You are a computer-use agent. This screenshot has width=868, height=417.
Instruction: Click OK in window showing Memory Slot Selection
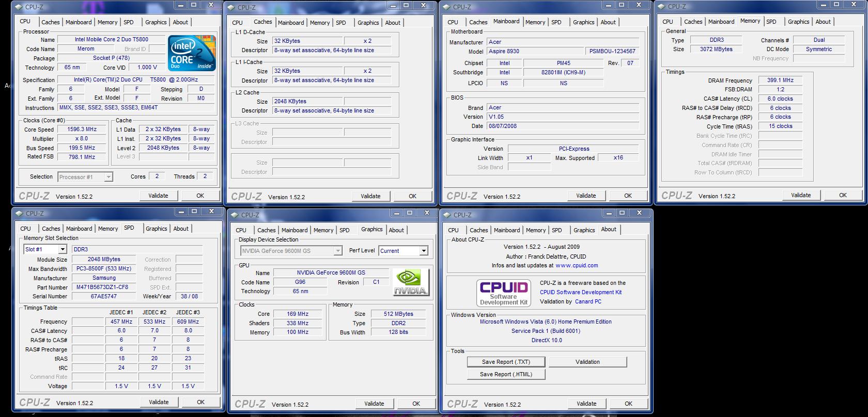(x=200, y=402)
